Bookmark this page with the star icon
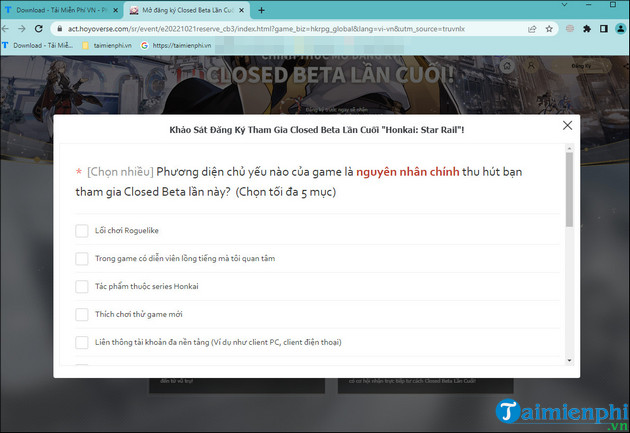The image size is (630, 433). [549, 29]
